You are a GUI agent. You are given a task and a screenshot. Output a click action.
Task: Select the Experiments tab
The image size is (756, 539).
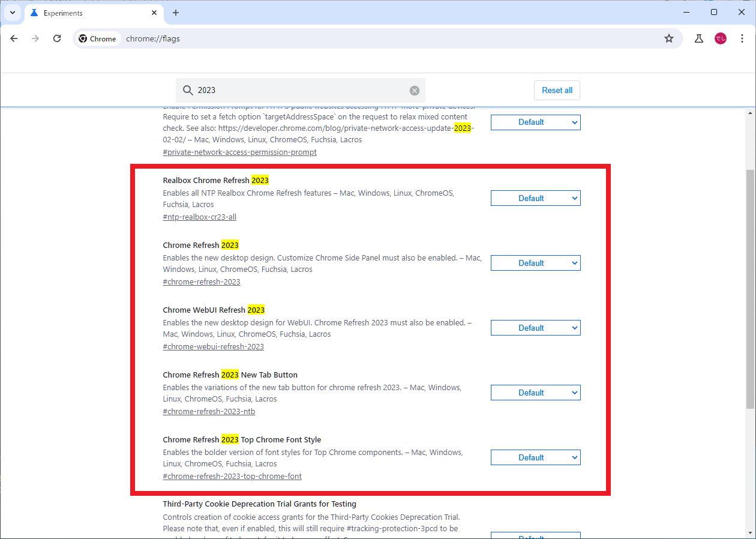click(x=94, y=13)
